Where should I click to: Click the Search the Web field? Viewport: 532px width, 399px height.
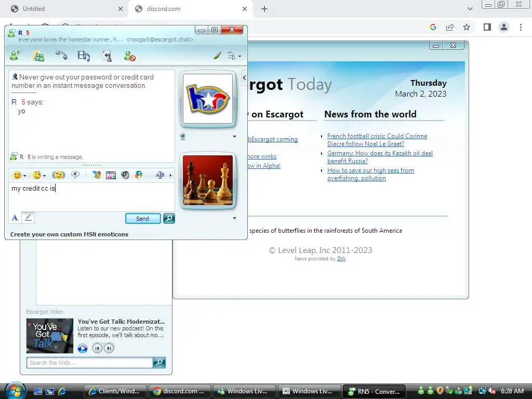click(89, 363)
